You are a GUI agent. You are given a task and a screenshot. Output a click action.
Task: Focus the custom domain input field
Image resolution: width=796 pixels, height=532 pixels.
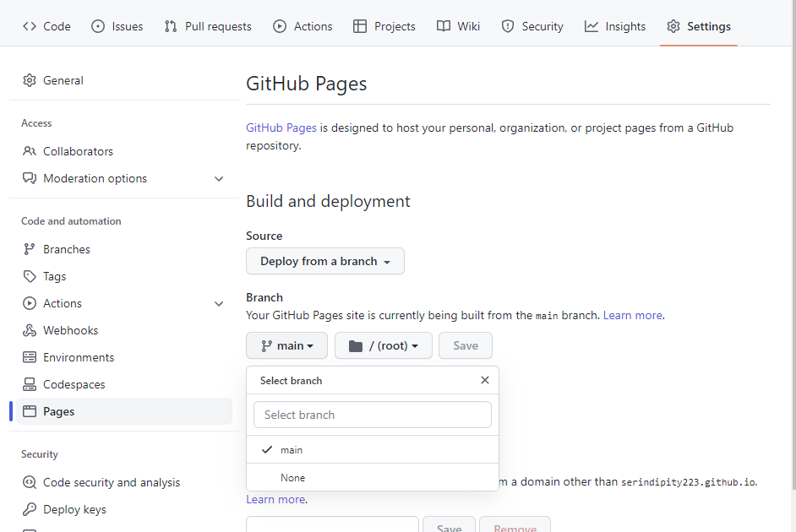point(333,524)
